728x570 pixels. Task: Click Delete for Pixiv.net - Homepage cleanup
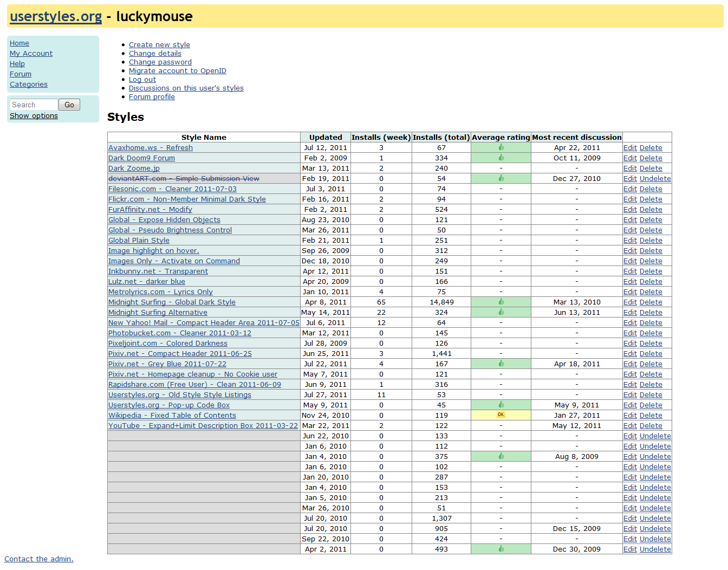tap(651, 374)
